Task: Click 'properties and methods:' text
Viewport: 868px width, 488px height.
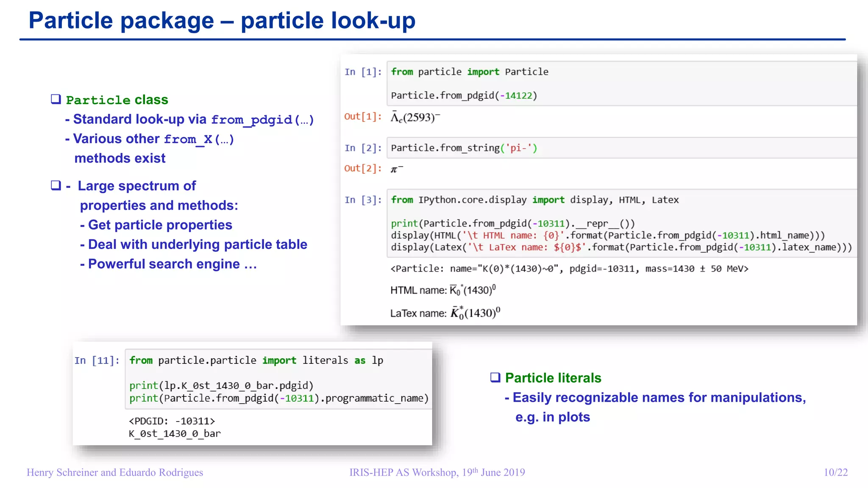Action: (159, 205)
